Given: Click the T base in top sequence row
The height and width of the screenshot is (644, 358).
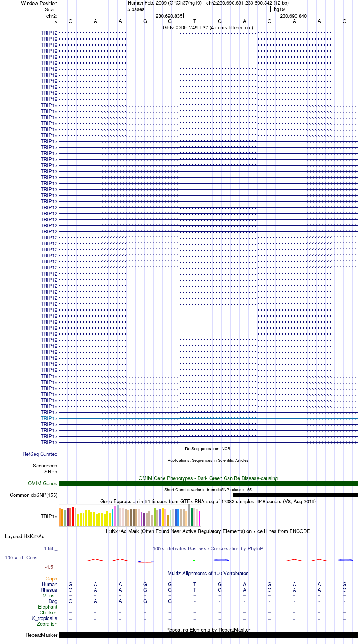Looking at the screenshot, I should 195,21.
